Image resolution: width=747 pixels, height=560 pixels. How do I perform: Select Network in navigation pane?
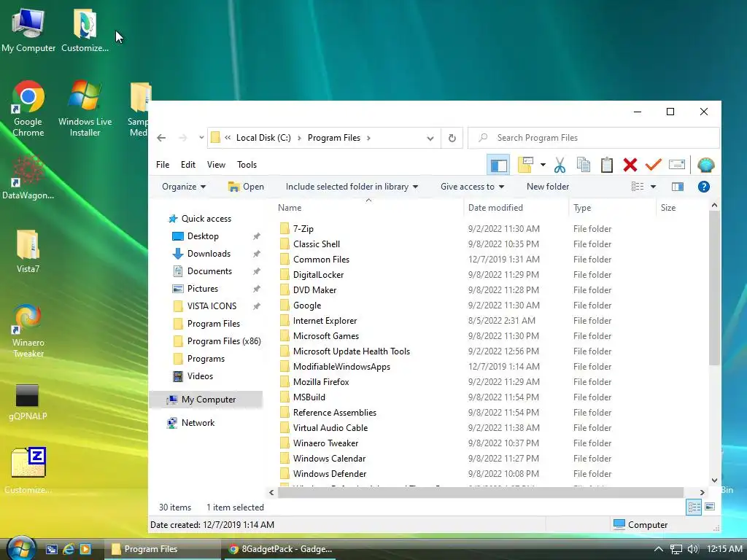coord(198,423)
